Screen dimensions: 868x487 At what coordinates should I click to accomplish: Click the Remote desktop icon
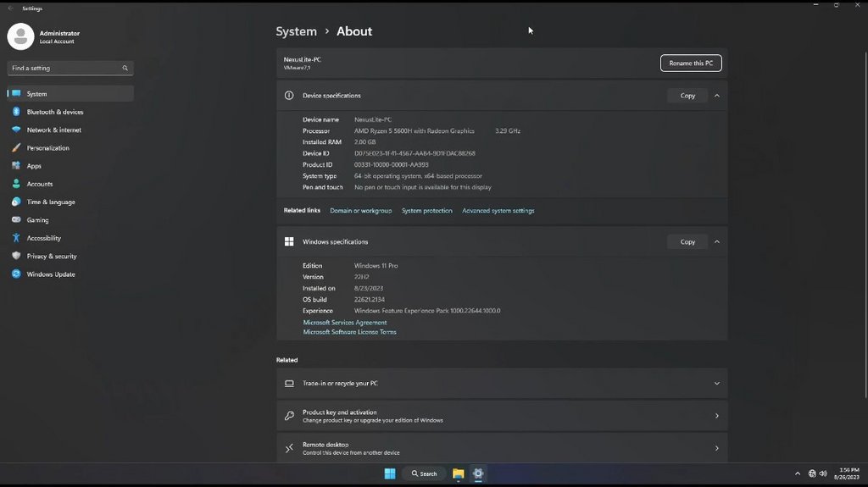pos(289,448)
